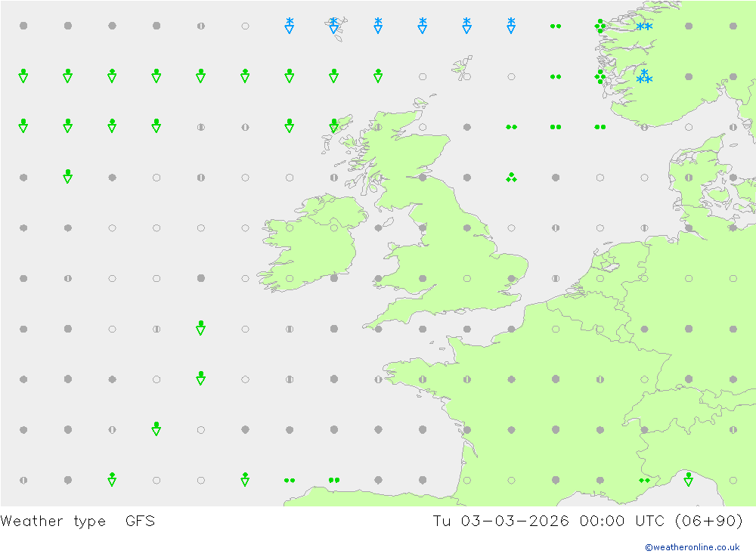The height and width of the screenshot is (554, 756).
Task: Click the grey cloud dot over East Anglia
Action: [512, 278]
